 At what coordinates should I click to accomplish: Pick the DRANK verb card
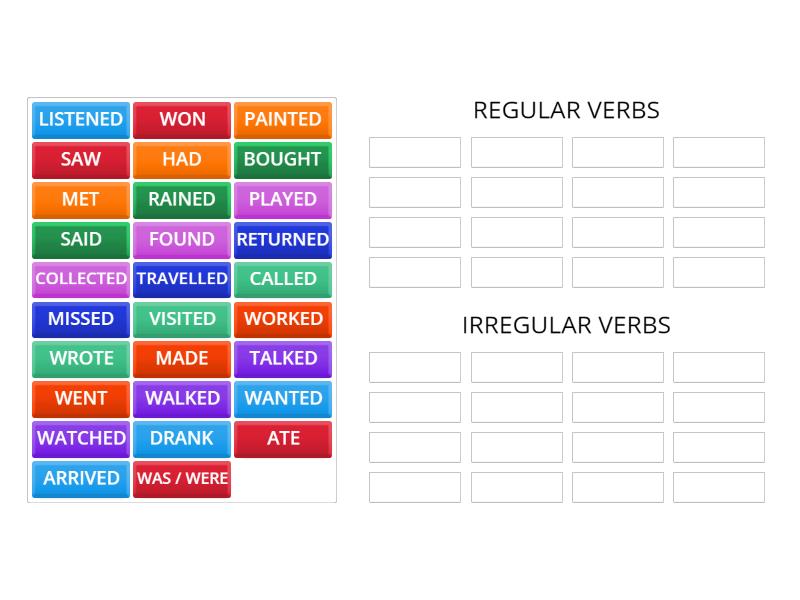tap(181, 438)
